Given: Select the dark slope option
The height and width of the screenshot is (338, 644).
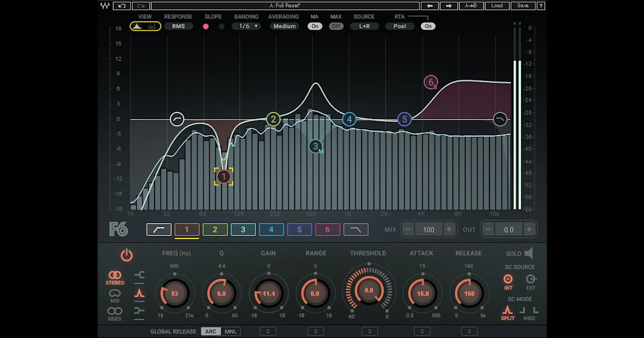Looking at the screenshot, I should (221, 26).
